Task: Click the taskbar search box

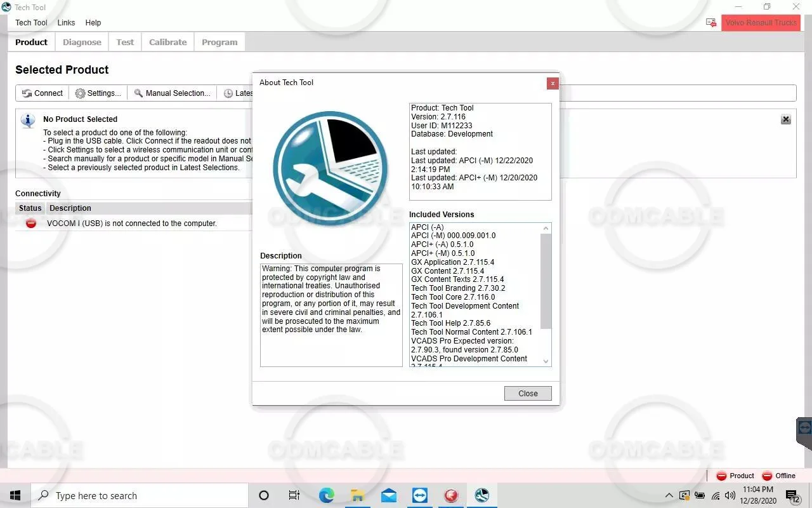Action: pyautogui.click(x=140, y=495)
